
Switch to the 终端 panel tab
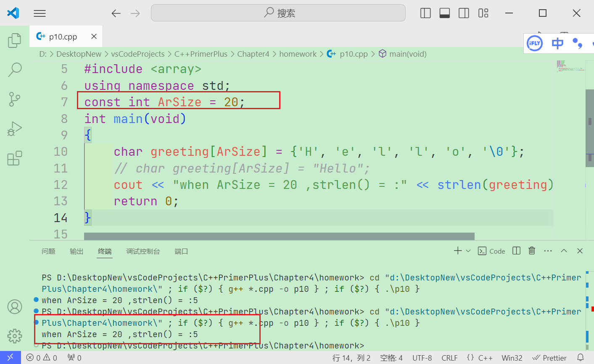(105, 251)
